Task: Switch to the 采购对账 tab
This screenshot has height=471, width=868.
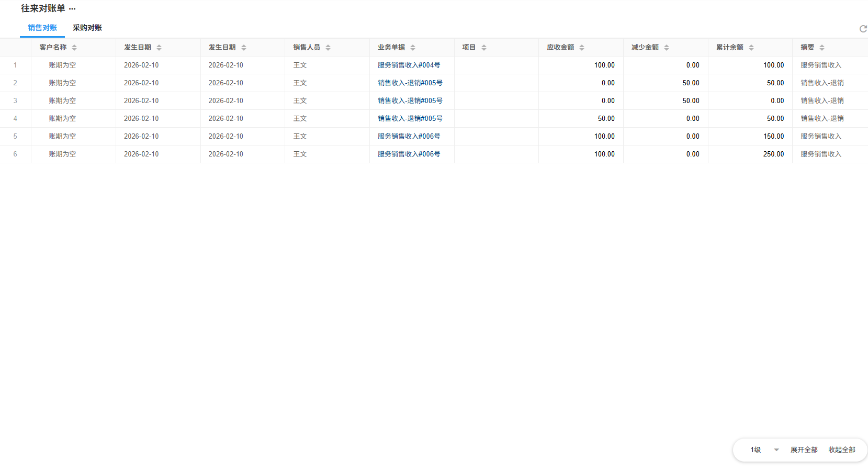Action: 87,28
